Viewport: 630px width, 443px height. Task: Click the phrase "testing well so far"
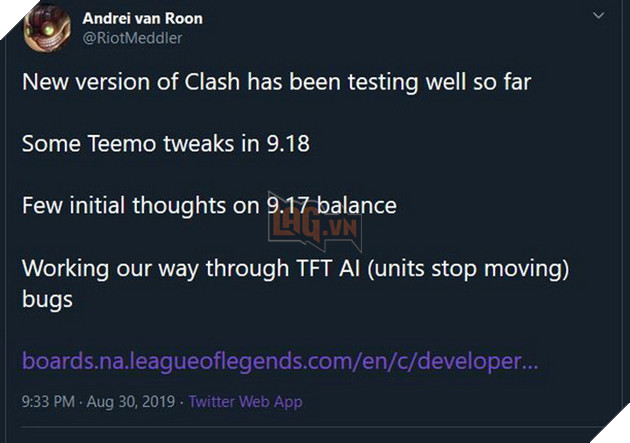pos(439,81)
